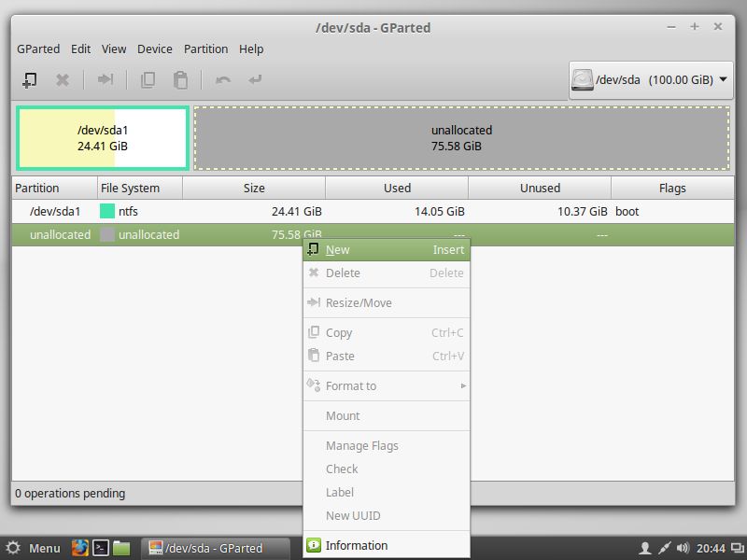Open the View menu

click(114, 49)
